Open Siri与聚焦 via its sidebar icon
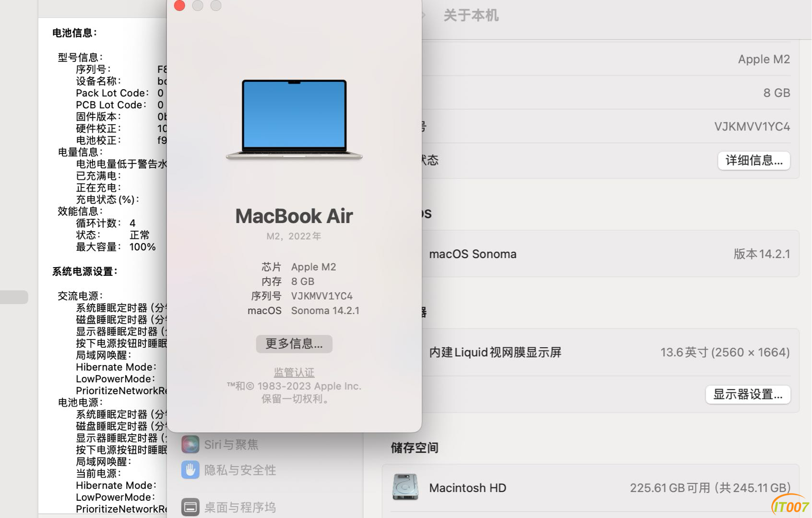812x518 pixels. tap(190, 444)
